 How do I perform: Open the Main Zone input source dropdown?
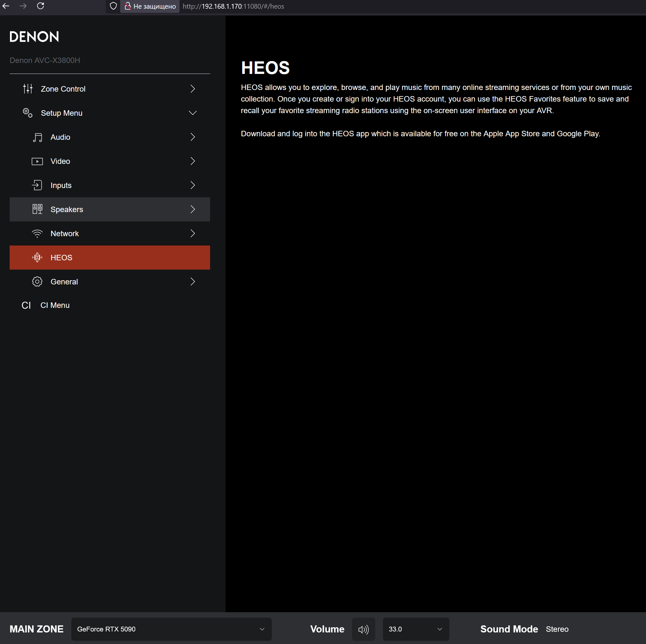click(x=171, y=629)
